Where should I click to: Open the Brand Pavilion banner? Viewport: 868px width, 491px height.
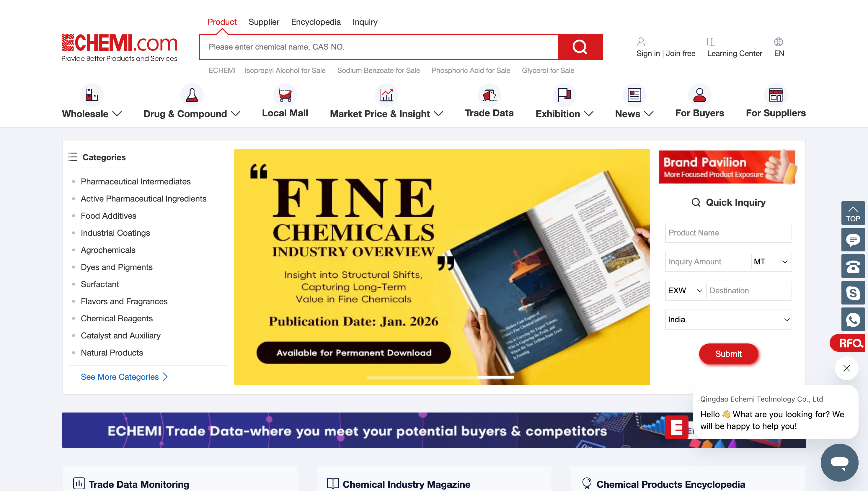coord(727,167)
